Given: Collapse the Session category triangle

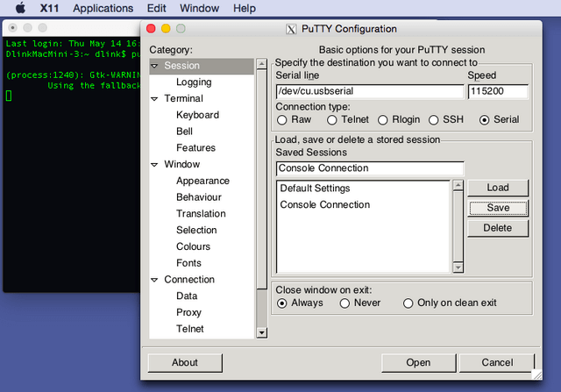Looking at the screenshot, I should tap(154, 66).
